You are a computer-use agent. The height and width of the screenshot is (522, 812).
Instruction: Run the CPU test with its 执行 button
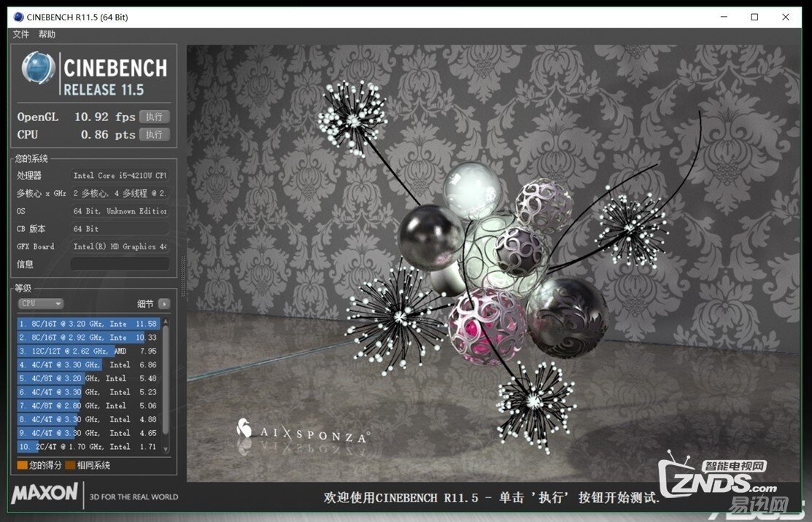[155, 134]
